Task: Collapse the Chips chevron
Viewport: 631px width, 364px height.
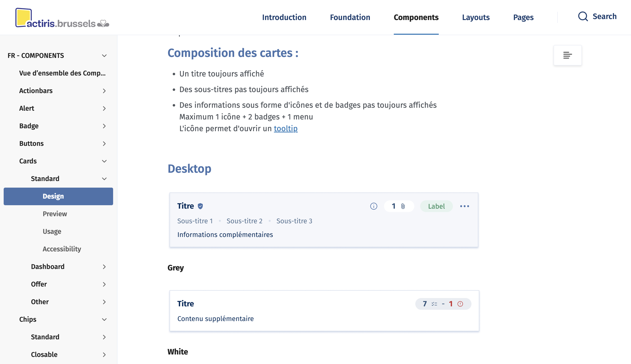Action: point(104,320)
